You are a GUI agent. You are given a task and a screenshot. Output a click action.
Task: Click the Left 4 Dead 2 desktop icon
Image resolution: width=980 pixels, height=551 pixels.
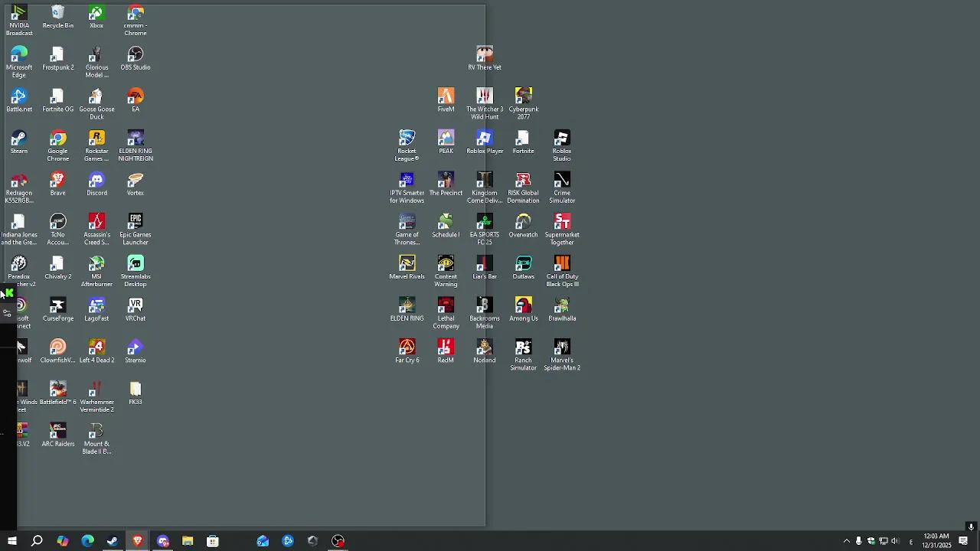96,352
